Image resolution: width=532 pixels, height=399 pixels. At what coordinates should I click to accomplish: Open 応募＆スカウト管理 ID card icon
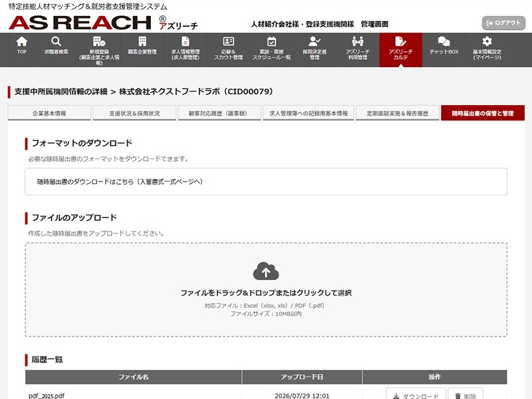(x=228, y=41)
